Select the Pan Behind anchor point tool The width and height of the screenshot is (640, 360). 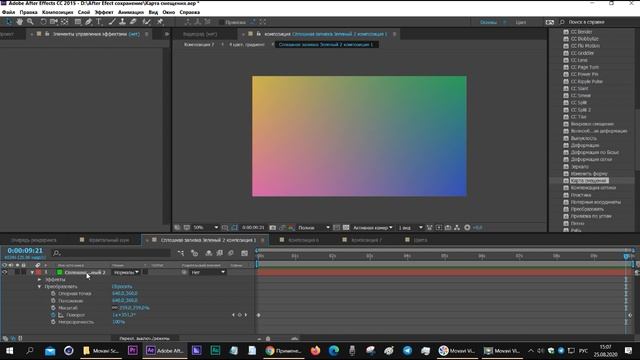[64, 22]
